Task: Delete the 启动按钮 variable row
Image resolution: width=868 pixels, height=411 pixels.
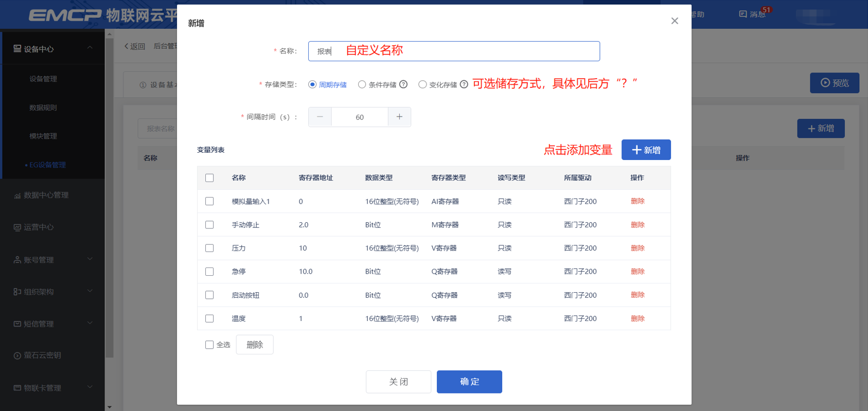Action: click(x=637, y=295)
